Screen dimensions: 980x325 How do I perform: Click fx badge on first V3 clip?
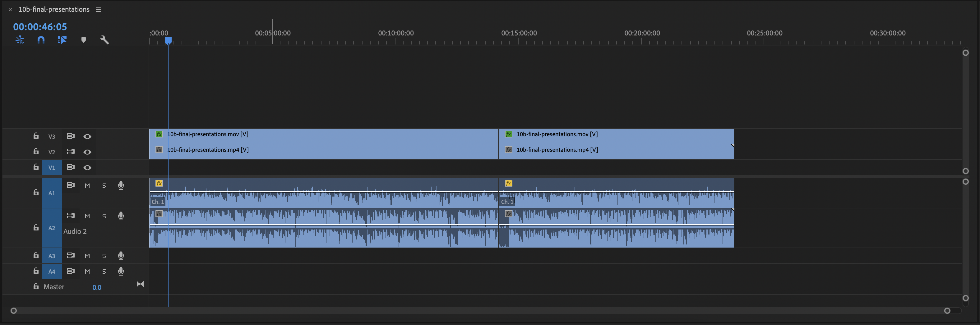pos(159,134)
